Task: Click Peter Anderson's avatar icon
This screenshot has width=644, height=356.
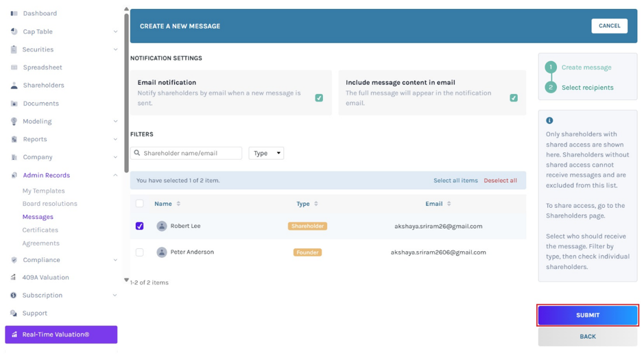Action: 162,252
